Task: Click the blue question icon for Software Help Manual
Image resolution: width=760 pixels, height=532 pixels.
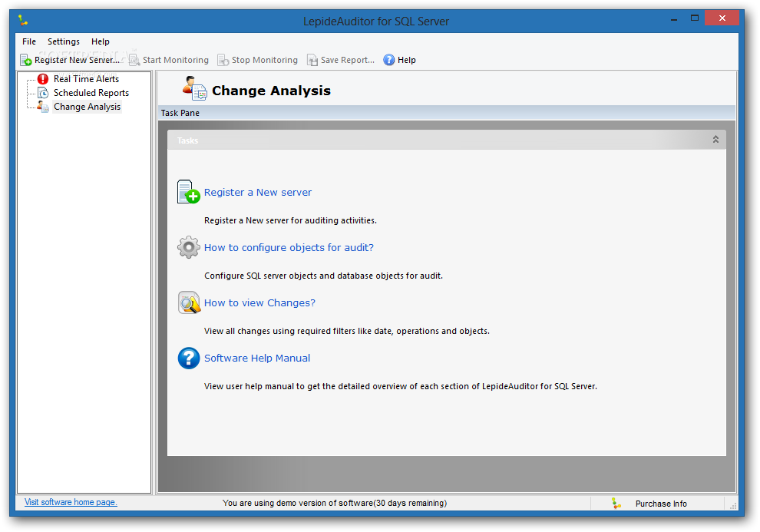Action: 189,358
